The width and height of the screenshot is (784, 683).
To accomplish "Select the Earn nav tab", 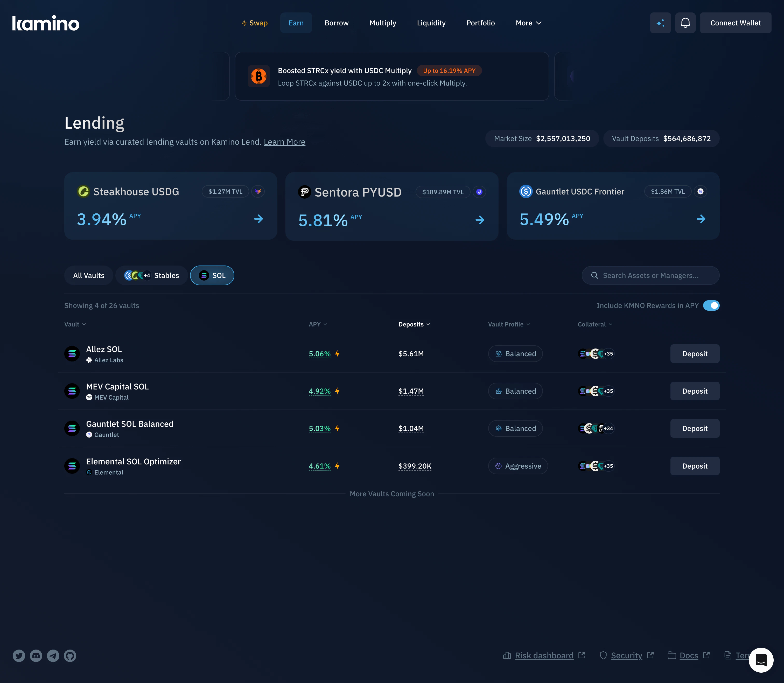I will pos(296,23).
